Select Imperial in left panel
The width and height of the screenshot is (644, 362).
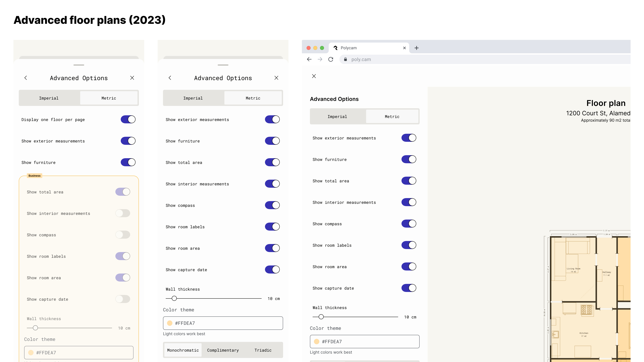click(x=49, y=98)
